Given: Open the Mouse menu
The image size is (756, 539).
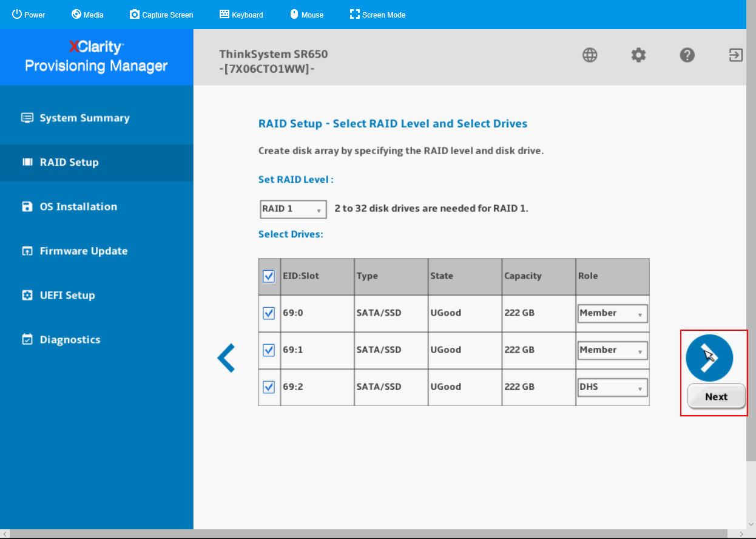Looking at the screenshot, I should pyautogui.click(x=306, y=15).
